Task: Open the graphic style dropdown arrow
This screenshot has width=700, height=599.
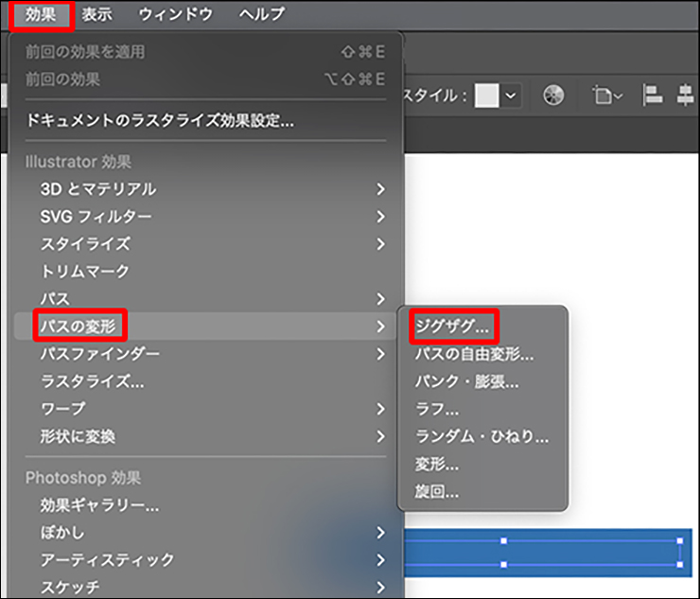Action: pos(512,96)
